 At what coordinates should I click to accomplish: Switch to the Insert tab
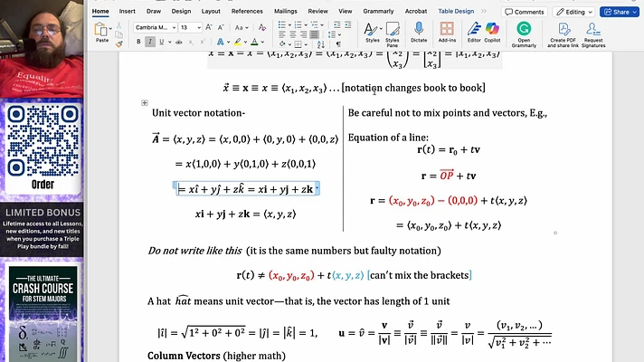click(127, 11)
